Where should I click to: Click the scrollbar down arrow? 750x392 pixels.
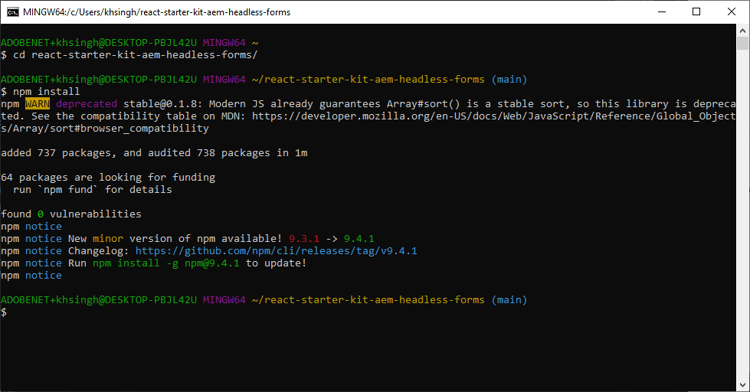click(742, 385)
